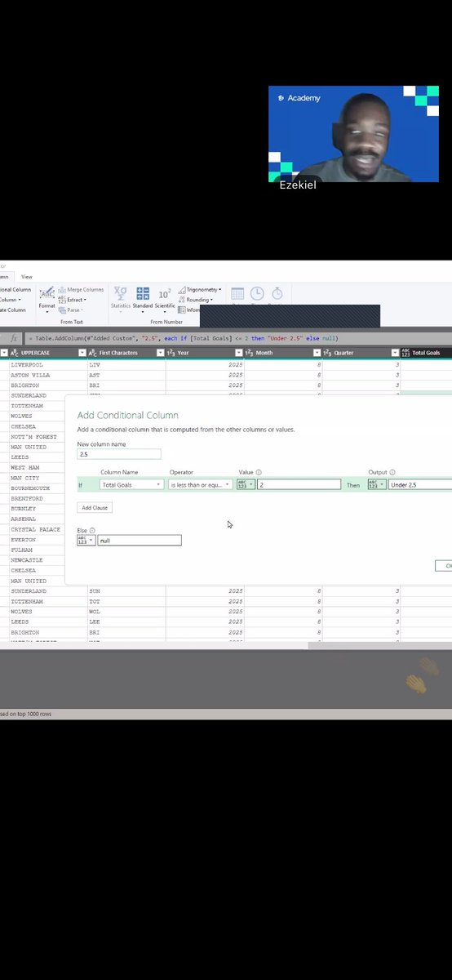
Task: Open filter dropdown for Month column
Action: tap(317, 353)
